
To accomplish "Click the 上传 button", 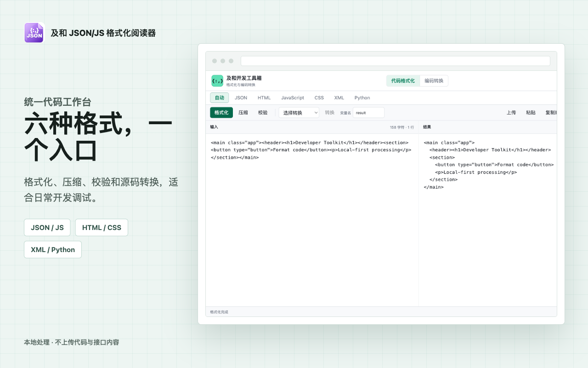I will (x=511, y=113).
